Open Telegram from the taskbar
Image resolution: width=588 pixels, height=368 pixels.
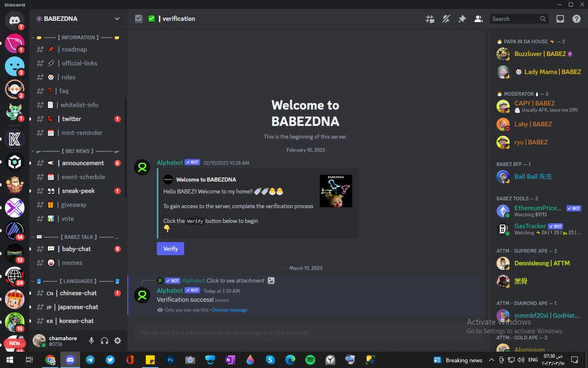90,360
